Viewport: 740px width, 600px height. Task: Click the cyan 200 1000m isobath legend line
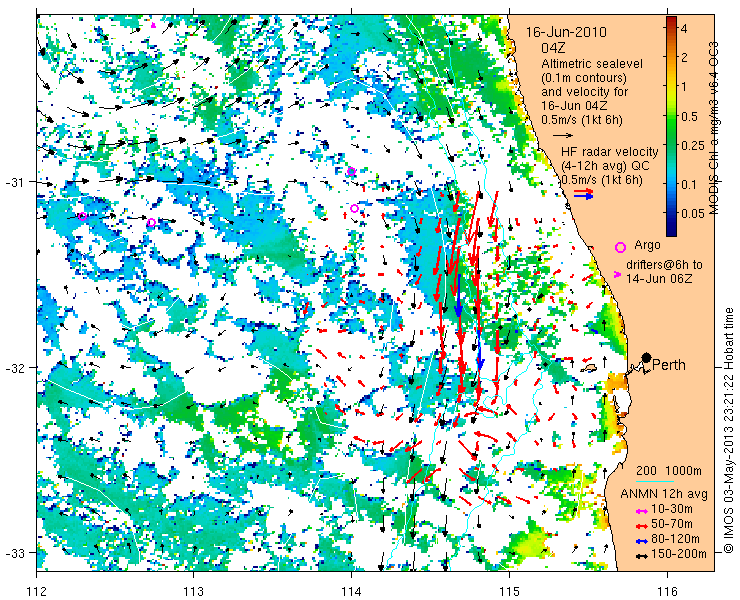coord(654,482)
